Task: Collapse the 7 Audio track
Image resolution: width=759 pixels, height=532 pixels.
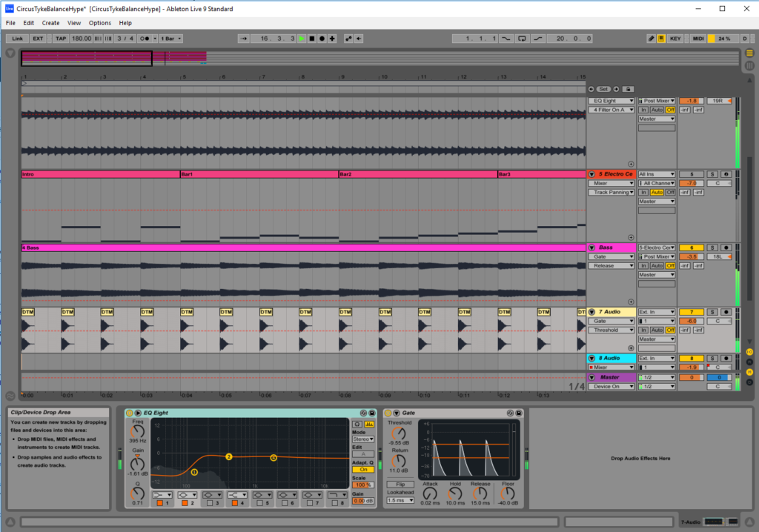Action: (591, 312)
